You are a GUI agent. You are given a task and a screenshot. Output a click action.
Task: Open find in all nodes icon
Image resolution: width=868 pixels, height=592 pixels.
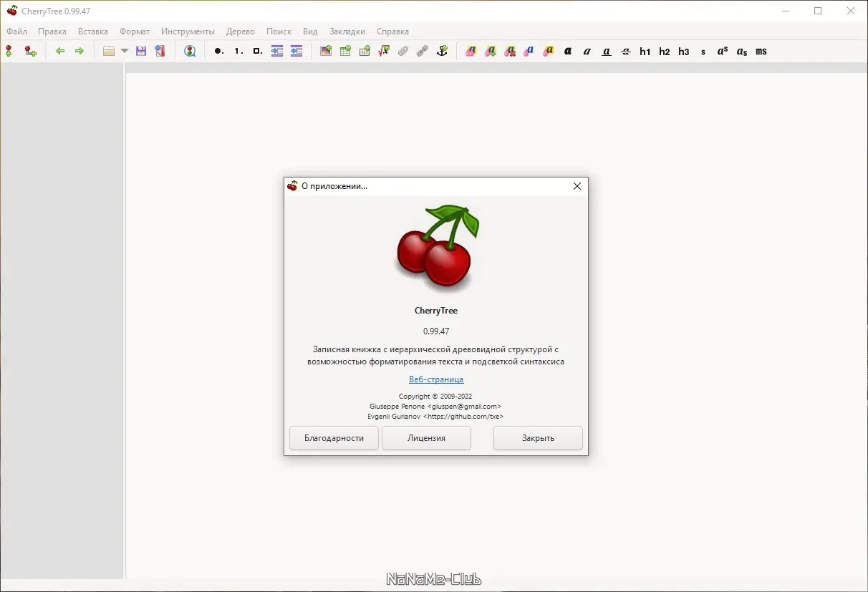pyautogui.click(x=190, y=52)
